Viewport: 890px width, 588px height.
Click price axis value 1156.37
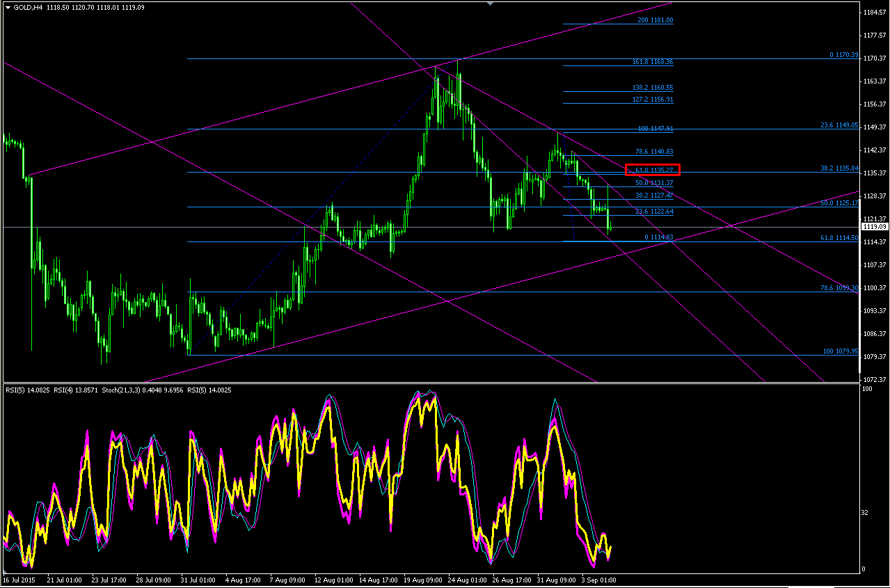coord(873,104)
